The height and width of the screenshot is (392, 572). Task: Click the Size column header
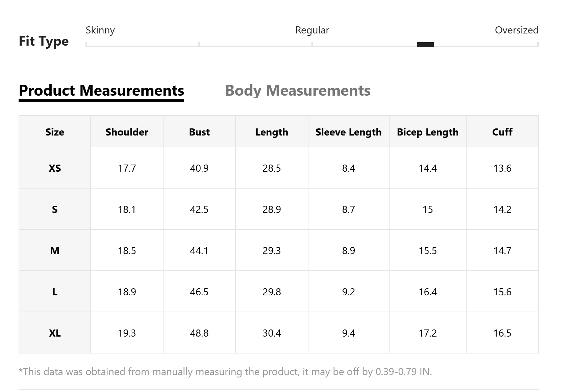click(x=55, y=132)
